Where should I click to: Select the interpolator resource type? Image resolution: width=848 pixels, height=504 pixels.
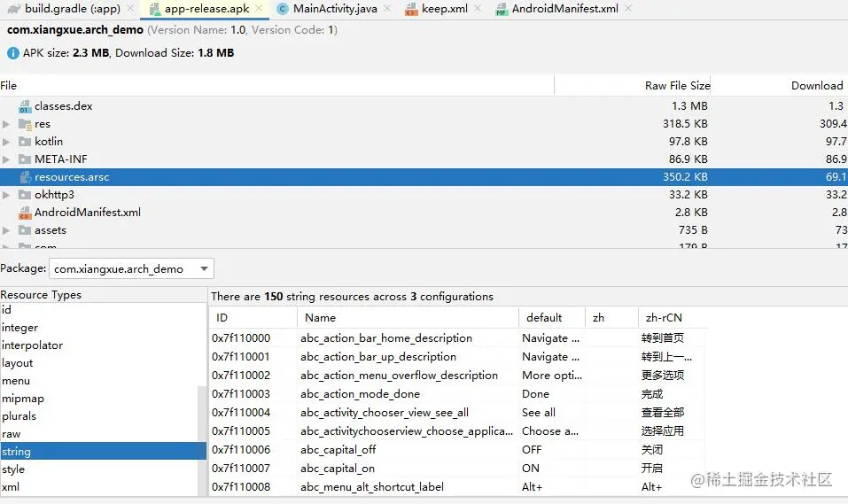[99, 345]
